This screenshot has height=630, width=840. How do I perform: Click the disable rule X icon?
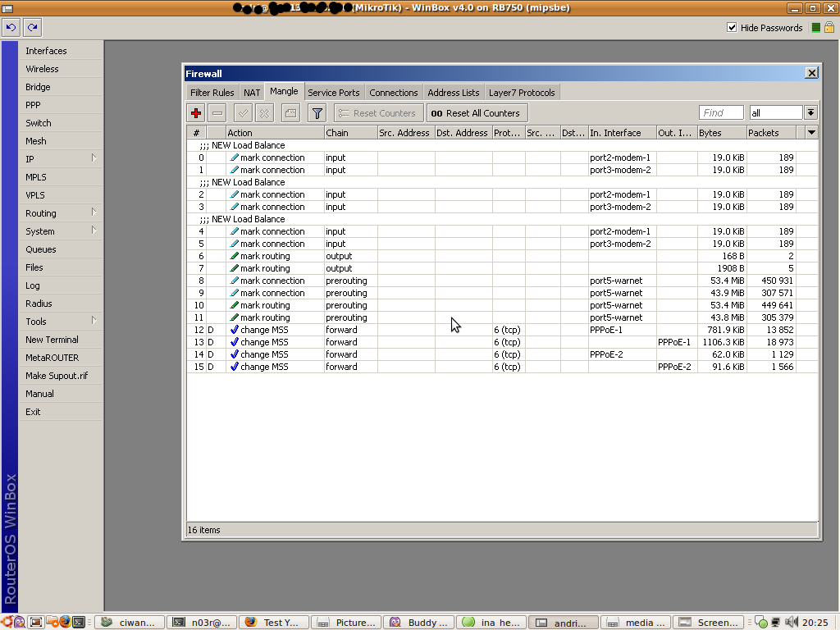click(x=264, y=113)
